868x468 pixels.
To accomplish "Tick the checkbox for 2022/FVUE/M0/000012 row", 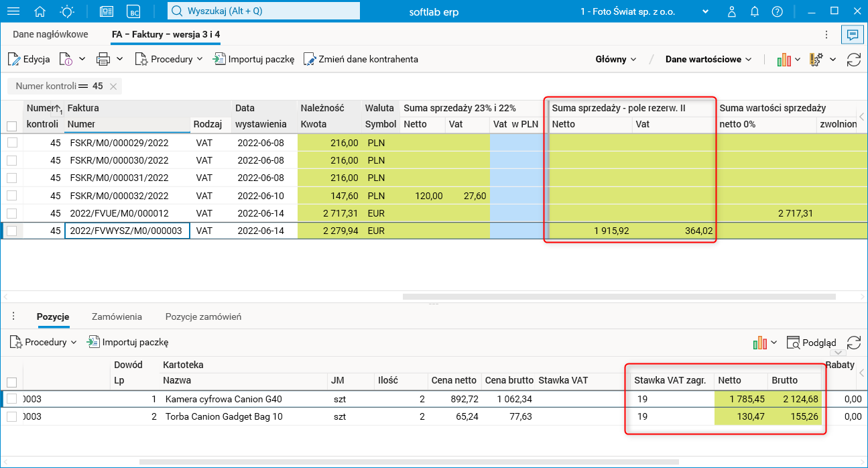I will point(12,213).
